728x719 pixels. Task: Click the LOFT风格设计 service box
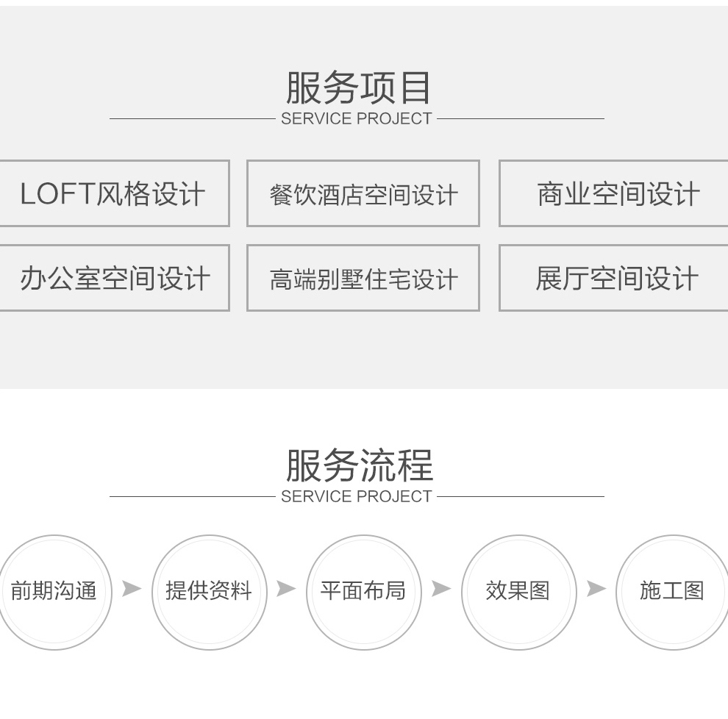pos(115,193)
